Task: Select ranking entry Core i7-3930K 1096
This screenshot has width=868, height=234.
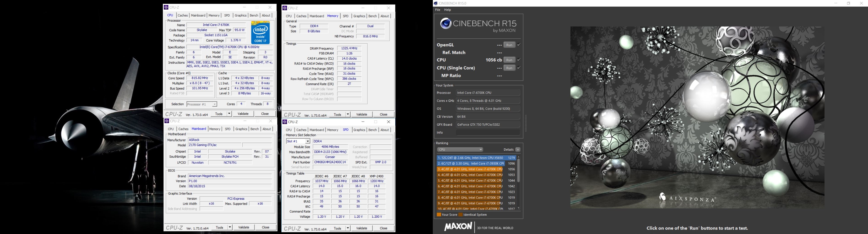Action: [x=476, y=163]
